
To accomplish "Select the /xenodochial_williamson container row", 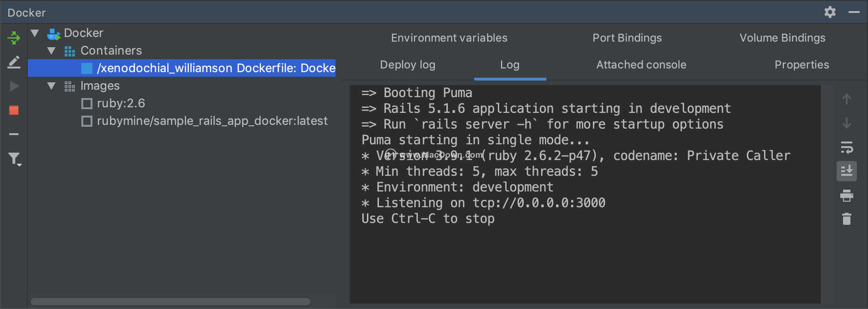I will click(182, 68).
